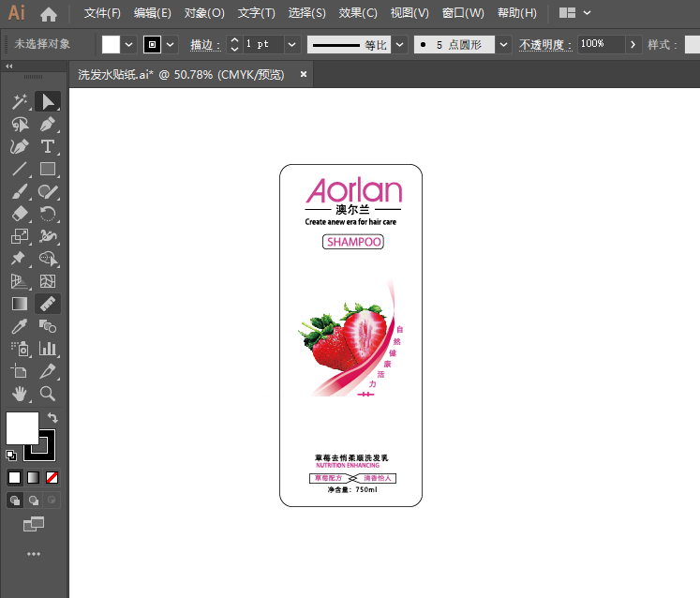The width and height of the screenshot is (700, 598).
Task: Open the stroke weight dropdown
Action: (x=291, y=44)
